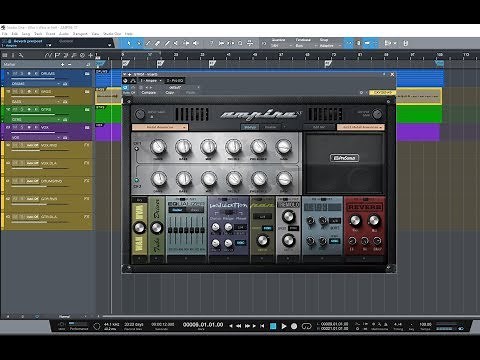Open the Transport menu

(80, 34)
